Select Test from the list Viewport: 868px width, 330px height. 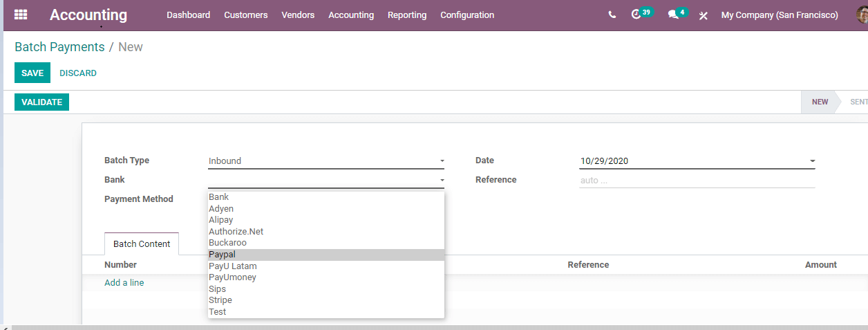(325, 312)
